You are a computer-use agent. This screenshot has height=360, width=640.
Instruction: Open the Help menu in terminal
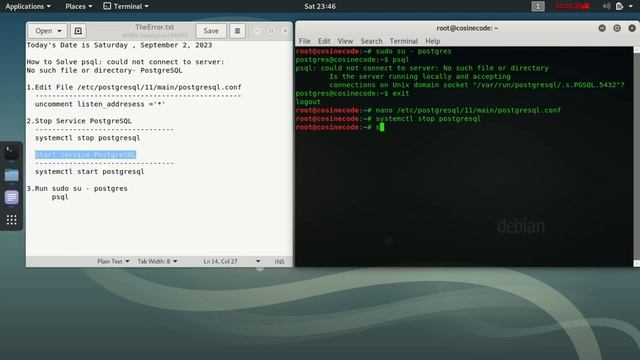pyautogui.click(x=433, y=41)
